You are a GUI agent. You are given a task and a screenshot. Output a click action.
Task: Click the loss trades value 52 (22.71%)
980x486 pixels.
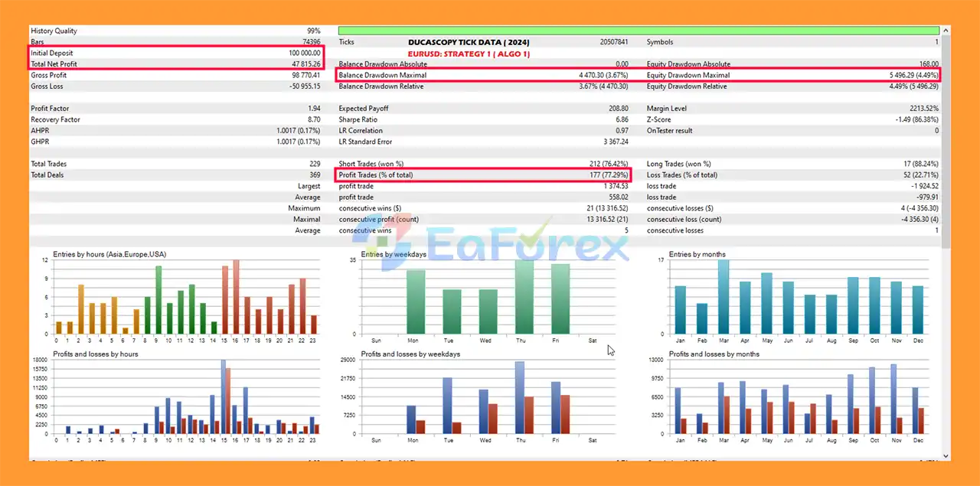(x=921, y=175)
